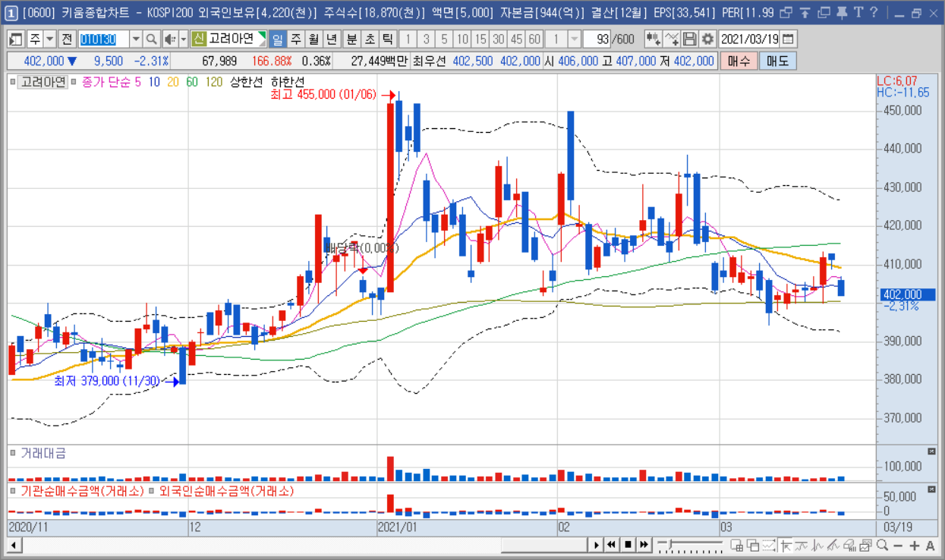Click the title bar link-window icon after PER
This screenshot has width=945, height=560.
[x=786, y=13]
